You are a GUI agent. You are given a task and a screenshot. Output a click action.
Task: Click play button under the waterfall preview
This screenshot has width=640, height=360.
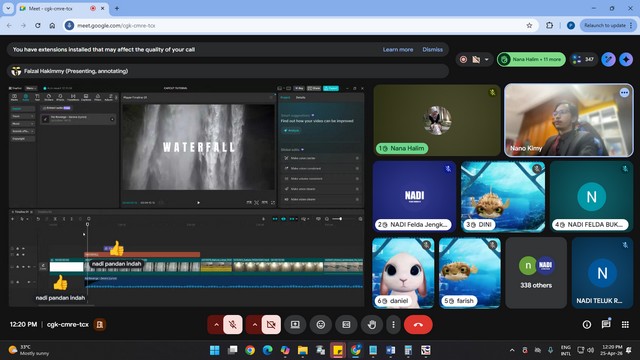point(198,202)
